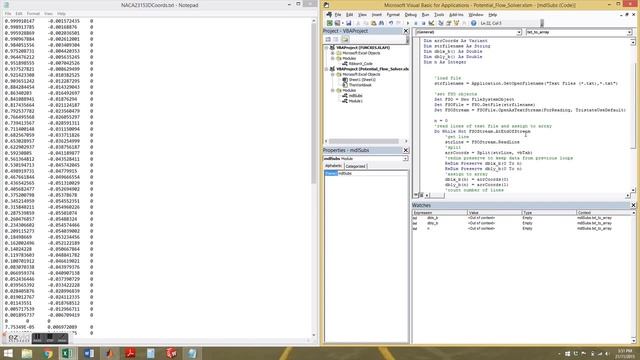The height and width of the screenshot is (360, 640).
Task: Close the Project - VBAProject panel
Action: coord(406,31)
